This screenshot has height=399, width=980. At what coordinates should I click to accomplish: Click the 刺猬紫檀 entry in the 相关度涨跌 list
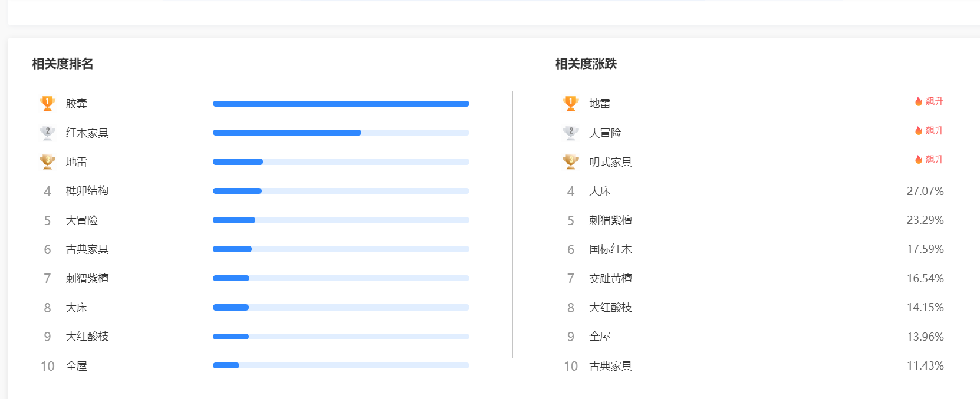(x=610, y=220)
